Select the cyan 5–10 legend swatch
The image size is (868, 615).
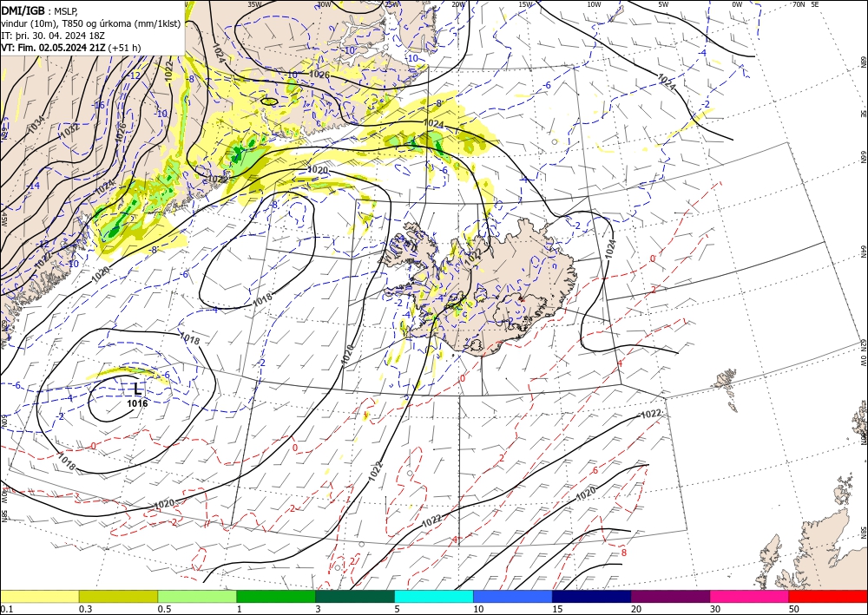(x=434, y=596)
